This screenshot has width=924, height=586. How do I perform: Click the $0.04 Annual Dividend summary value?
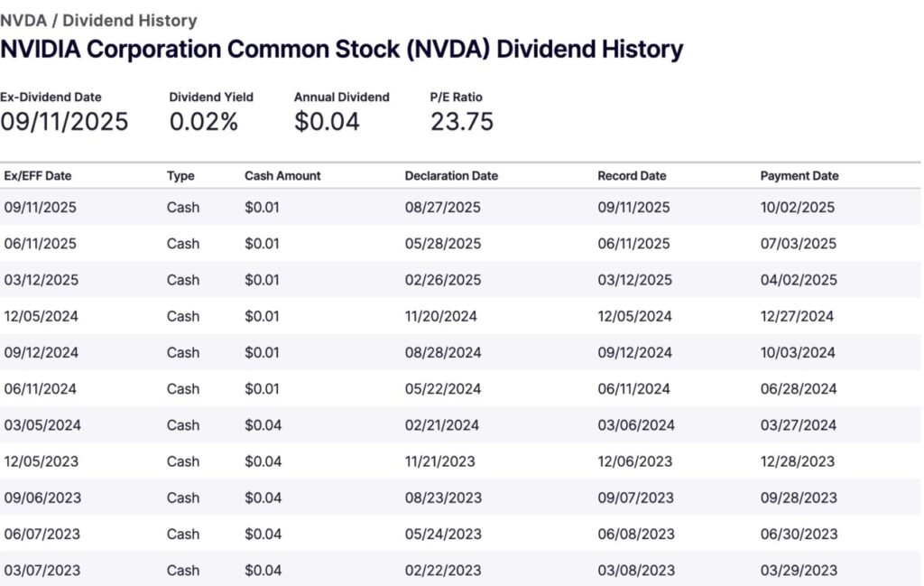327,121
